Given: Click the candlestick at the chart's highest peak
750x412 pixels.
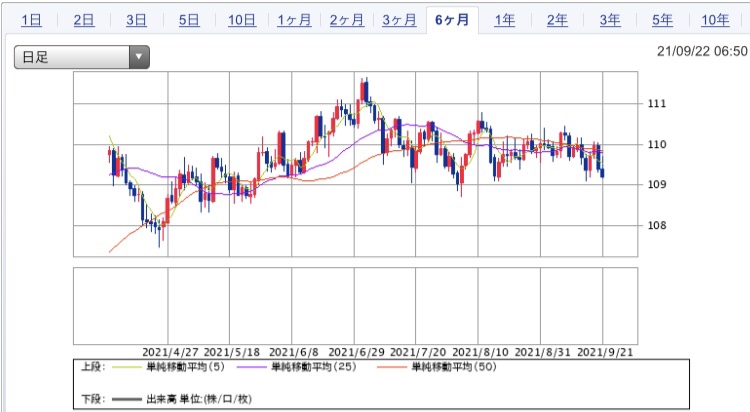Looking at the screenshot, I should click(365, 91).
